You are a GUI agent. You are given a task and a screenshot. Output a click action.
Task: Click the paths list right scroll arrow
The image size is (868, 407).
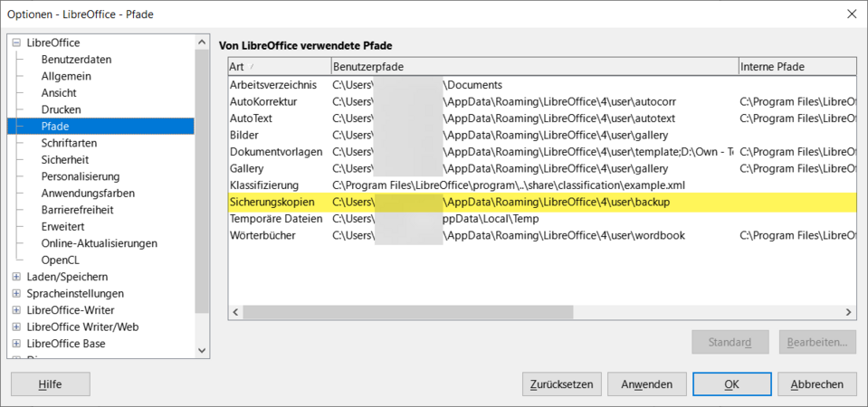[x=848, y=312]
